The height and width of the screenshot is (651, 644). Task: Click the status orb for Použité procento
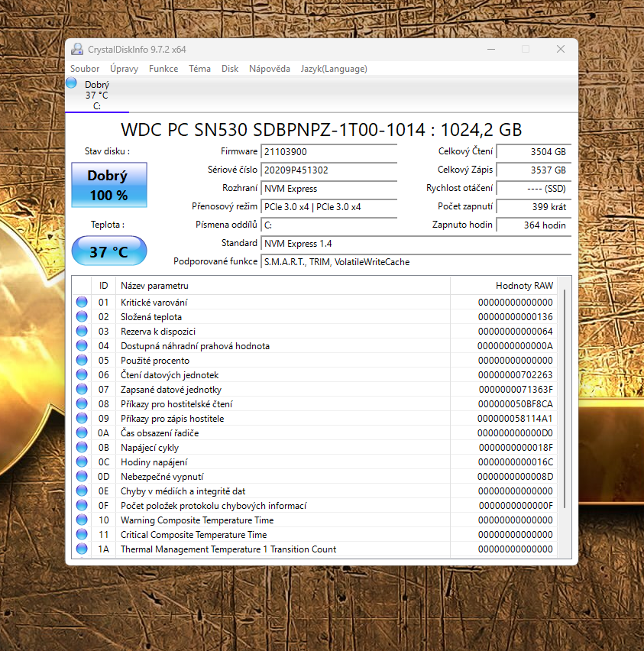(82, 361)
